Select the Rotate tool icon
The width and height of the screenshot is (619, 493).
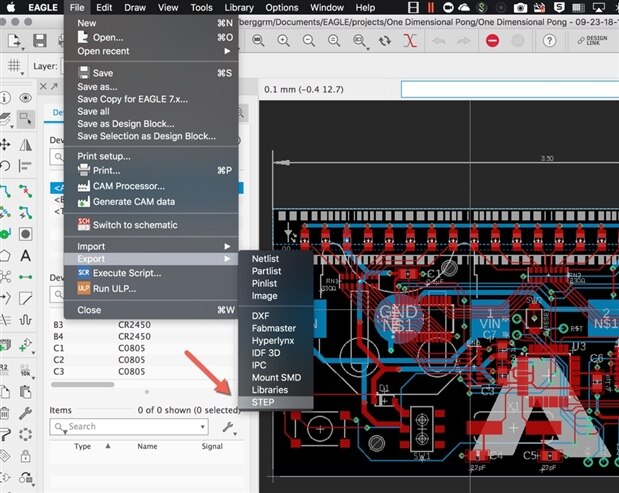(5, 166)
